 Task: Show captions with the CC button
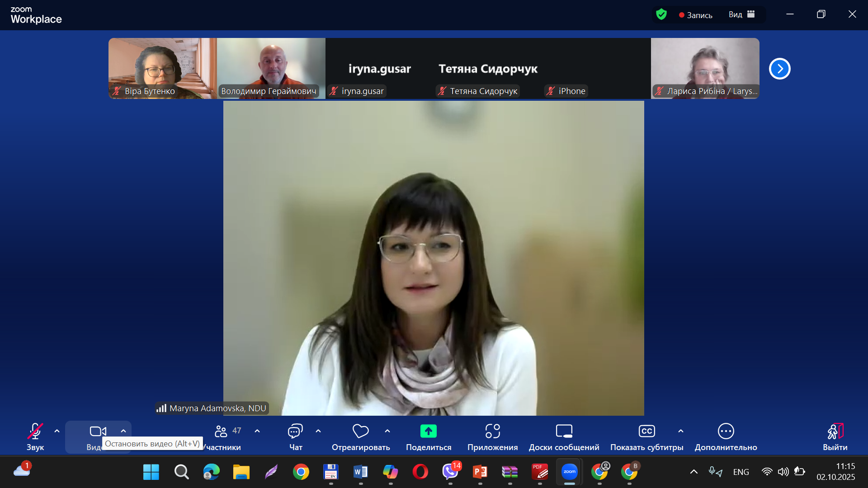646,432
